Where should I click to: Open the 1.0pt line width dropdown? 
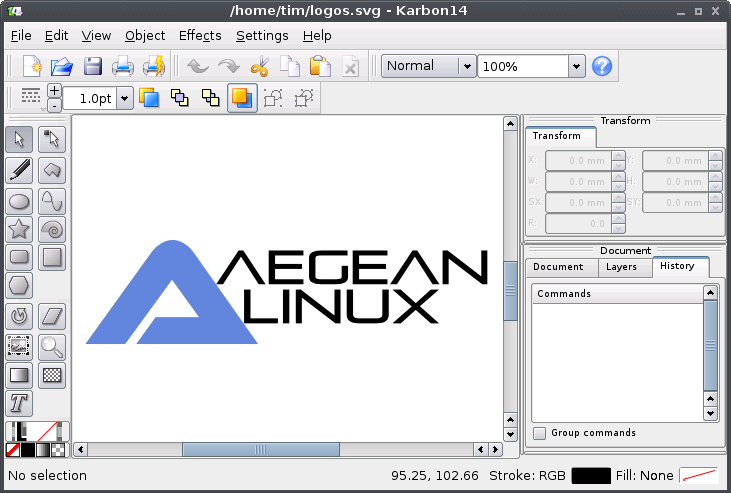[125, 98]
